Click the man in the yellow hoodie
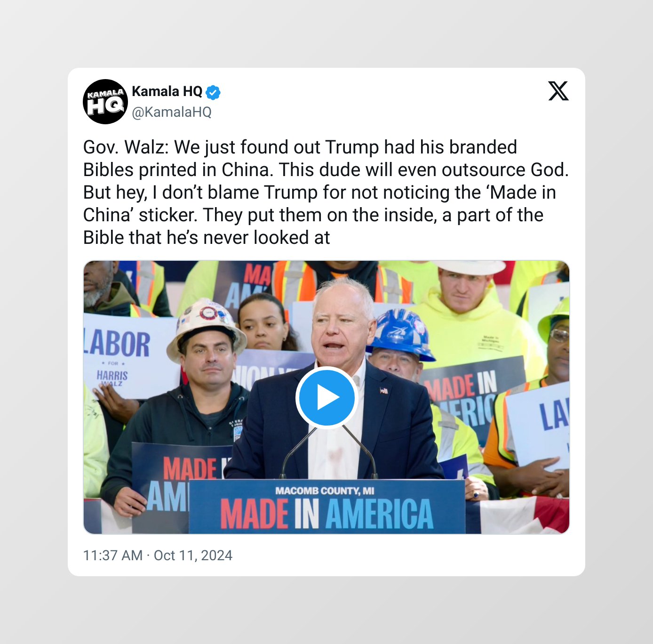Image resolution: width=653 pixels, height=644 pixels. point(470,320)
